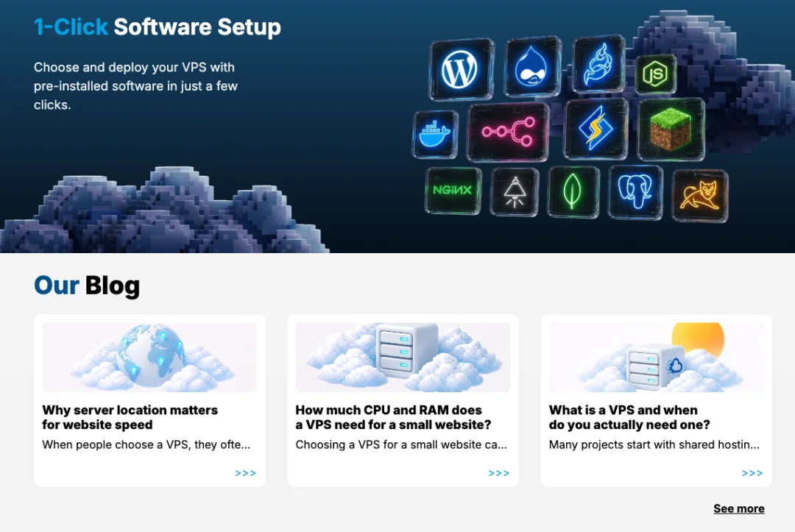Click excerpt 'Many projects start with shared hostin...'

click(654, 445)
